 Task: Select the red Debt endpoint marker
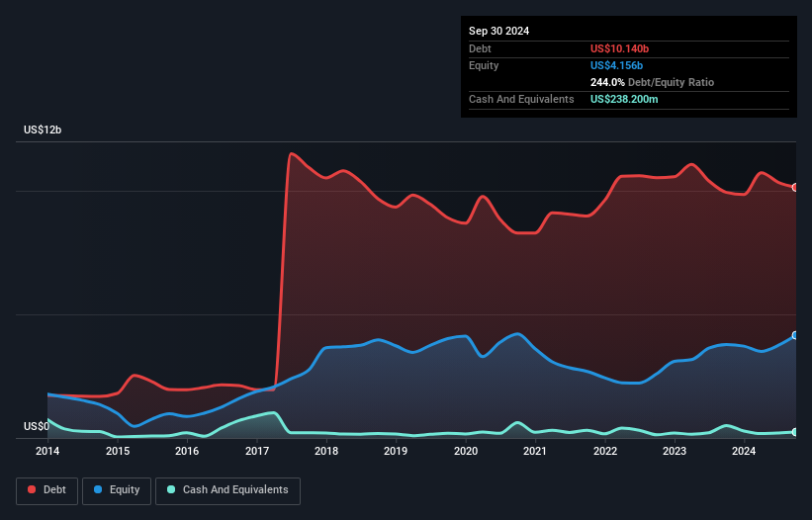(795, 187)
